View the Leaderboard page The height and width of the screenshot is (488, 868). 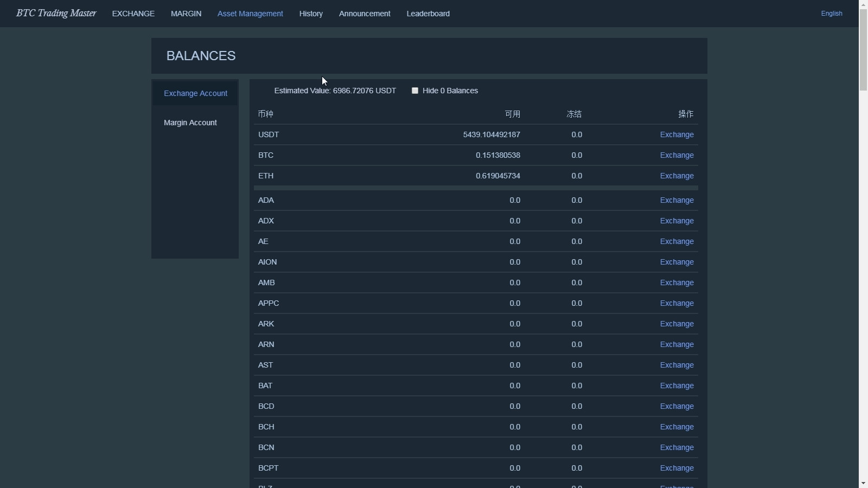[428, 14]
